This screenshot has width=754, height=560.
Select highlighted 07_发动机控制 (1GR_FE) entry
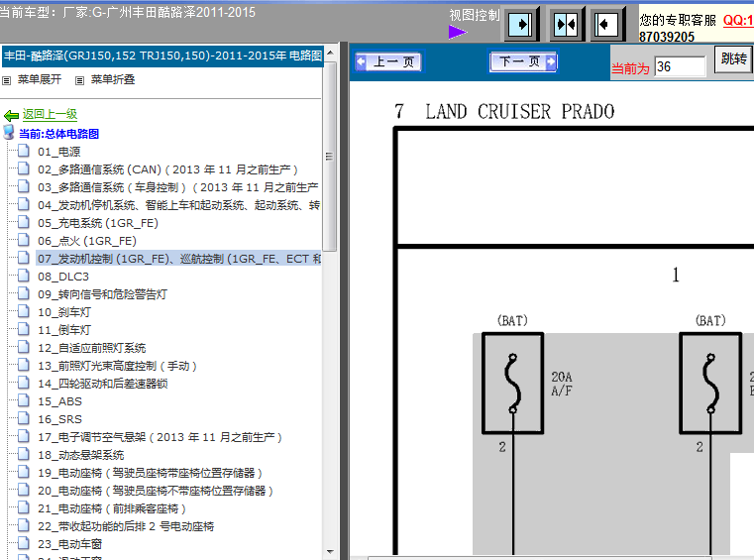click(x=179, y=259)
